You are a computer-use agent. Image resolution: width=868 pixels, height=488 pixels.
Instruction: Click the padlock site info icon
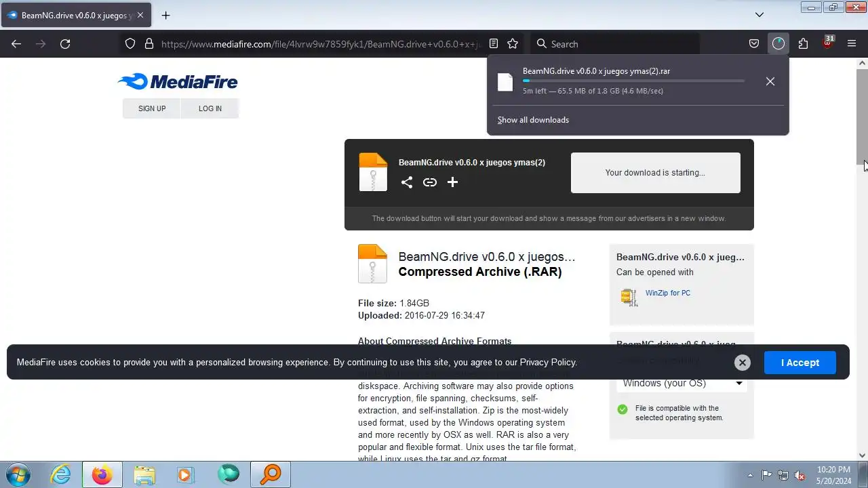tap(149, 43)
